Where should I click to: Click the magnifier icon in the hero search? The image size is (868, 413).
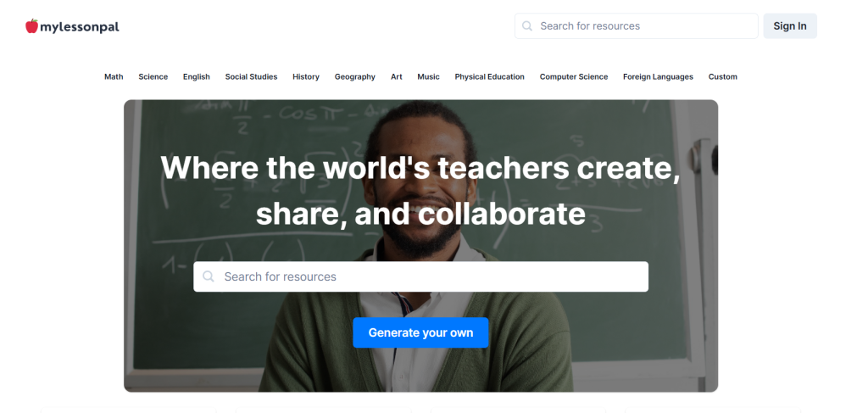(209, 276)
